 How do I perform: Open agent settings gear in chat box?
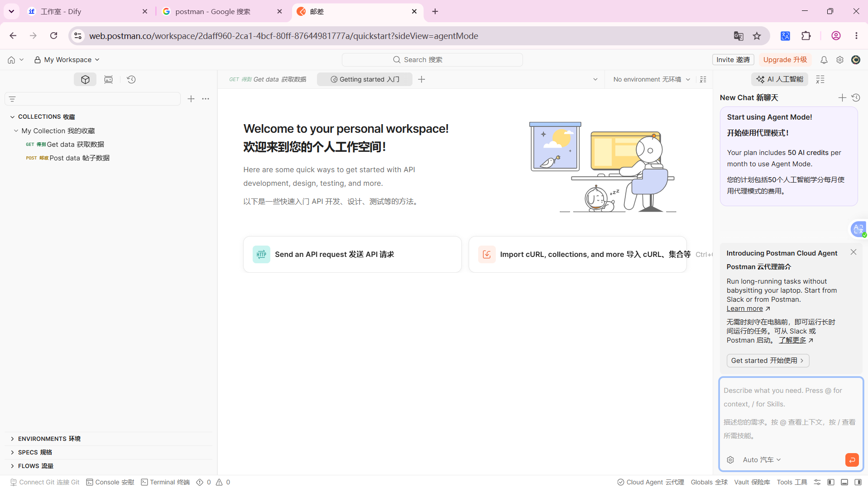click(730, 460)
